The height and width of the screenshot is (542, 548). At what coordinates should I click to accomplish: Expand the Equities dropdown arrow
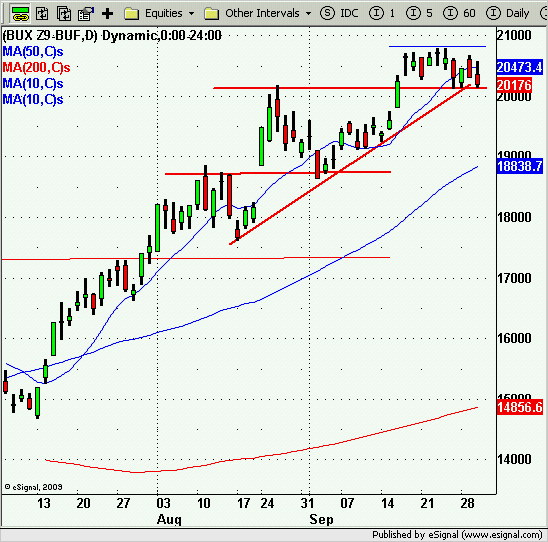coord(191,14)
